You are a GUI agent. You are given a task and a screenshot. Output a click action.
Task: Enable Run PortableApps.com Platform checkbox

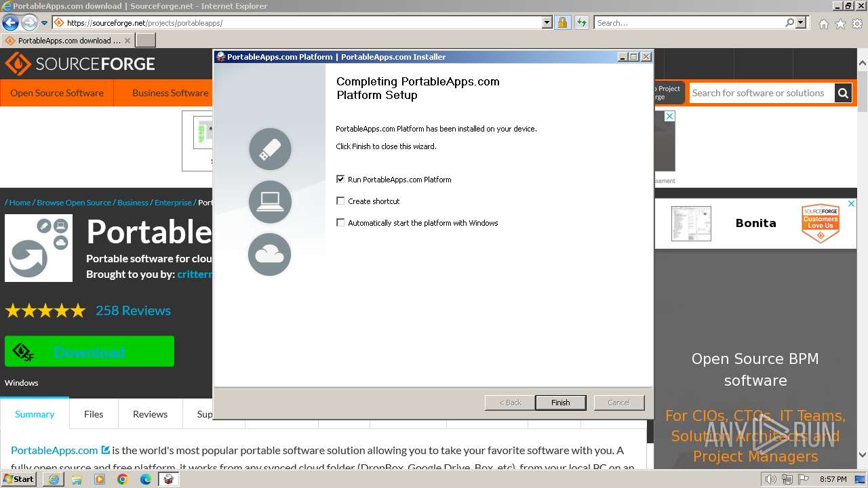340,180
